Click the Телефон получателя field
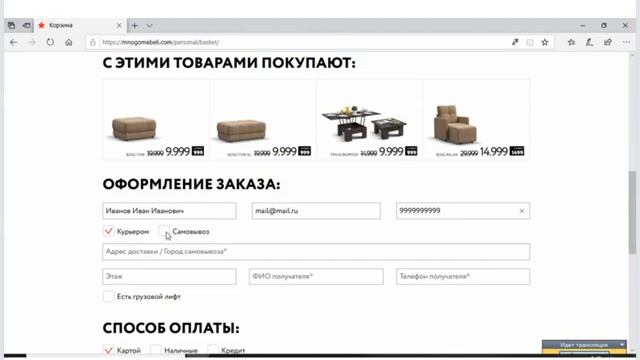This screenshot has width=640, height=360. tap(463, 276)
